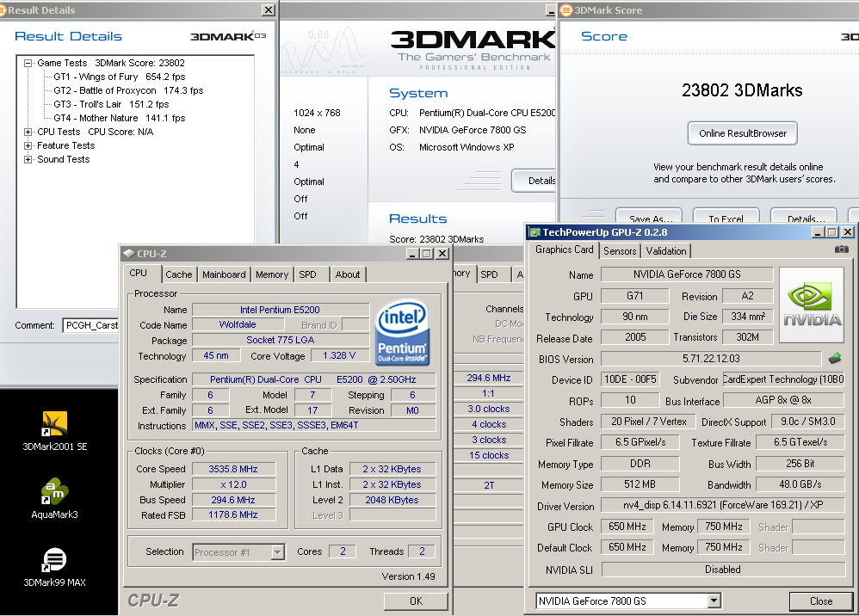
Task: Click the GPU-Z screenshot camera icon
Action: pos(842,249)
